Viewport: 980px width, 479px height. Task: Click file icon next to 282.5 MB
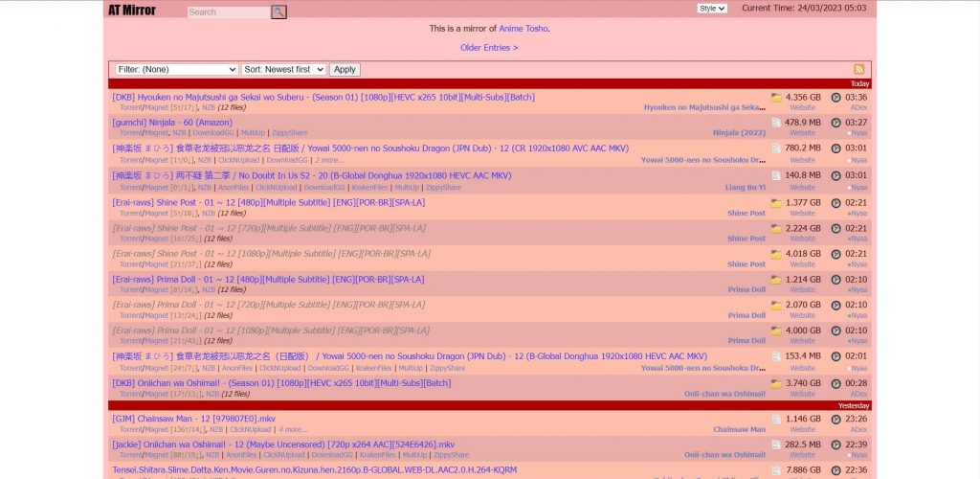[776, 445]
